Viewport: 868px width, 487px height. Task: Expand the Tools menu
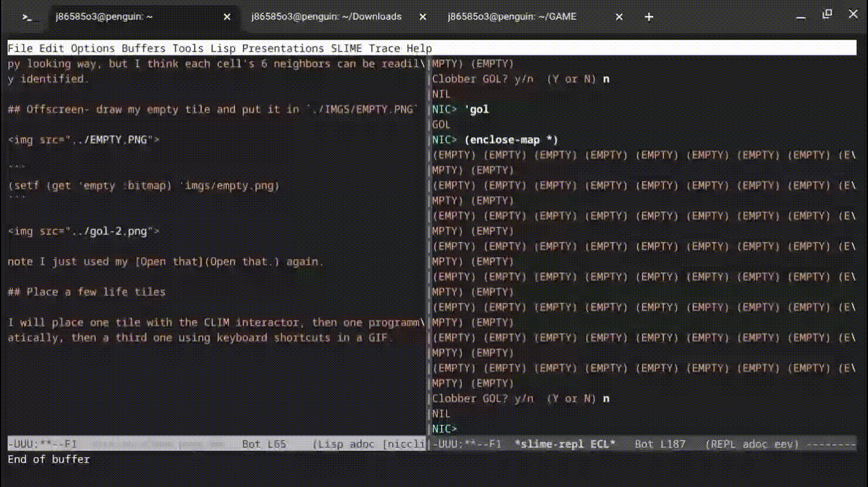[187, 48]
